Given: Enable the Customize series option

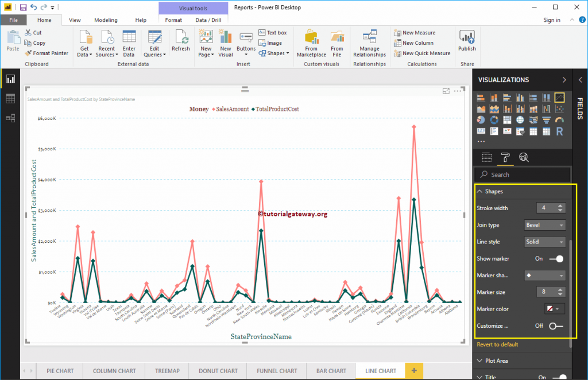Looking at the screenshot, I should (x=556, y=325).
